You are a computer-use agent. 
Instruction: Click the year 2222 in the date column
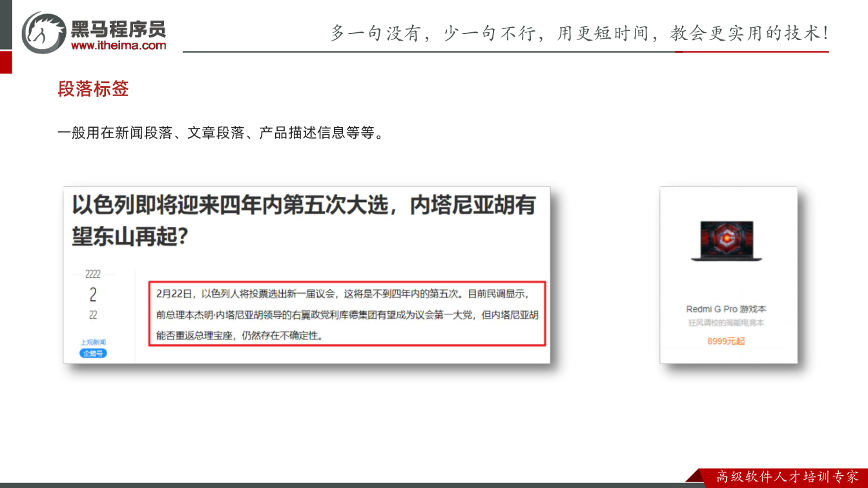93,274
